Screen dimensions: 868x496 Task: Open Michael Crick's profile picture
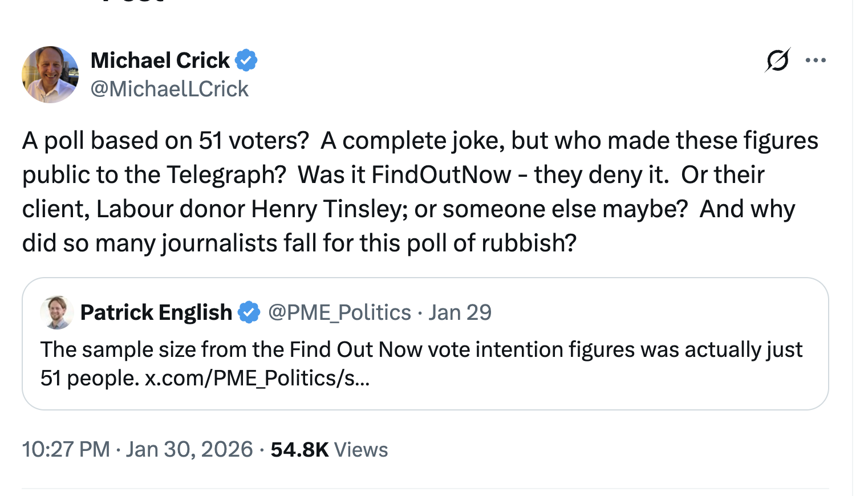click(50, 75)
